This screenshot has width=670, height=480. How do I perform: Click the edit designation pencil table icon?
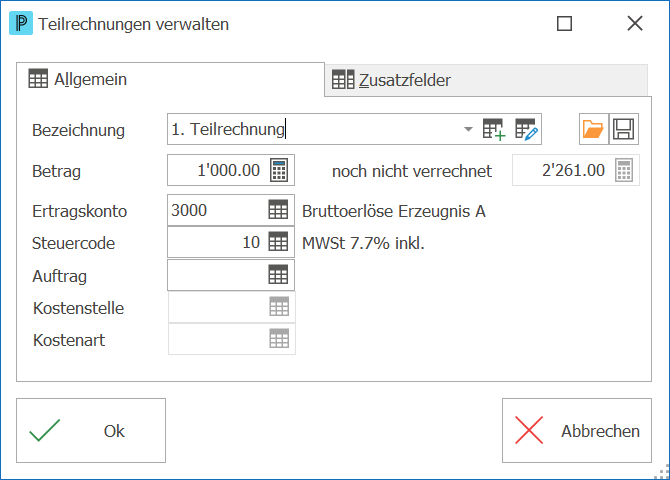(x=526, y=129)
